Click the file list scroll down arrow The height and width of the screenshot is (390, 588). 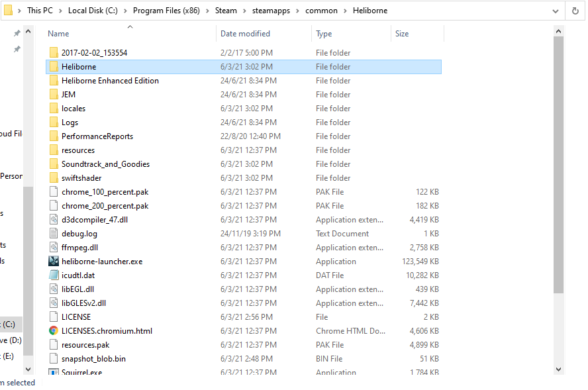(558, 369)
